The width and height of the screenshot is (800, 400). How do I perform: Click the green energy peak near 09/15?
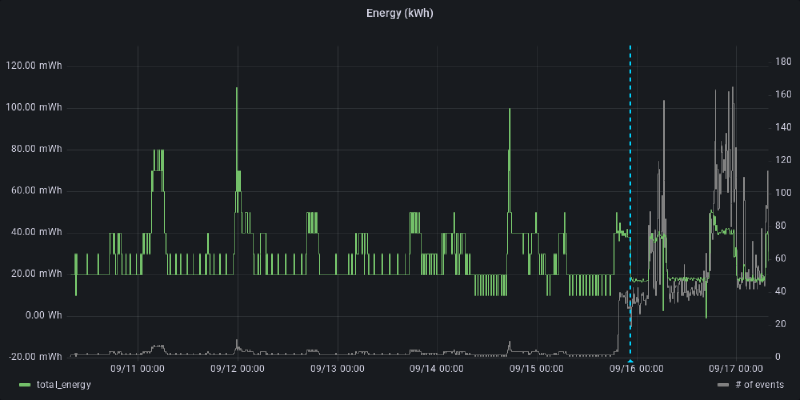click(509, 109)
